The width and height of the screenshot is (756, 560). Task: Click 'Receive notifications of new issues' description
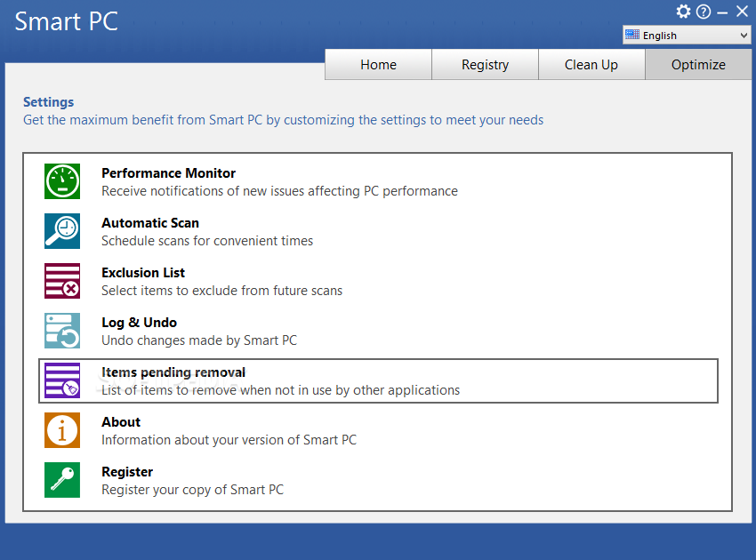coord(279,191)
